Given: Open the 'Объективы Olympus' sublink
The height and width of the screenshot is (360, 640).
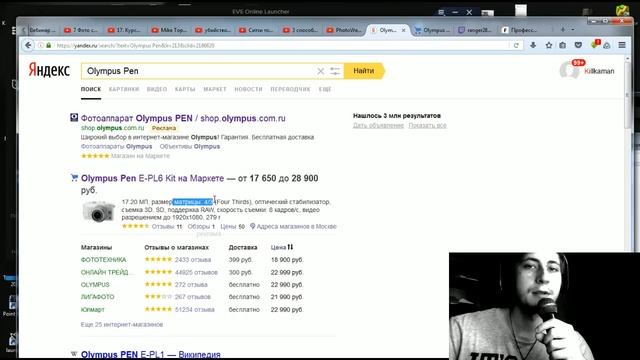Looking at the screenshot, I should coord(190,146).
